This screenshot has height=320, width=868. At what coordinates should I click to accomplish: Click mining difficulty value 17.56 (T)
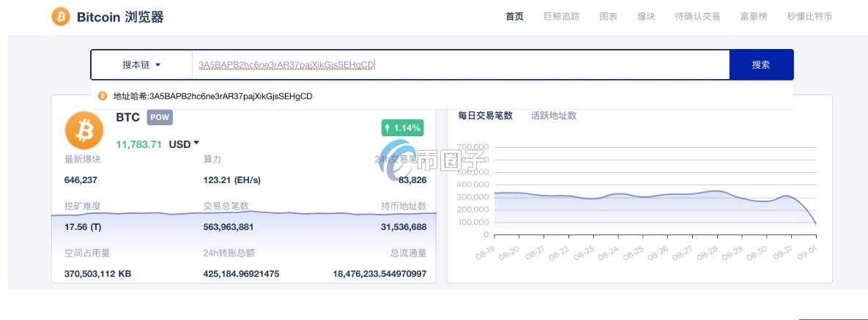pyautogui.click(x=83, y=227)
